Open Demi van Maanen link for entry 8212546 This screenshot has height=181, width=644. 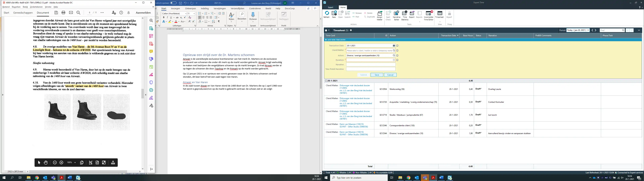(x=352, y=124)
